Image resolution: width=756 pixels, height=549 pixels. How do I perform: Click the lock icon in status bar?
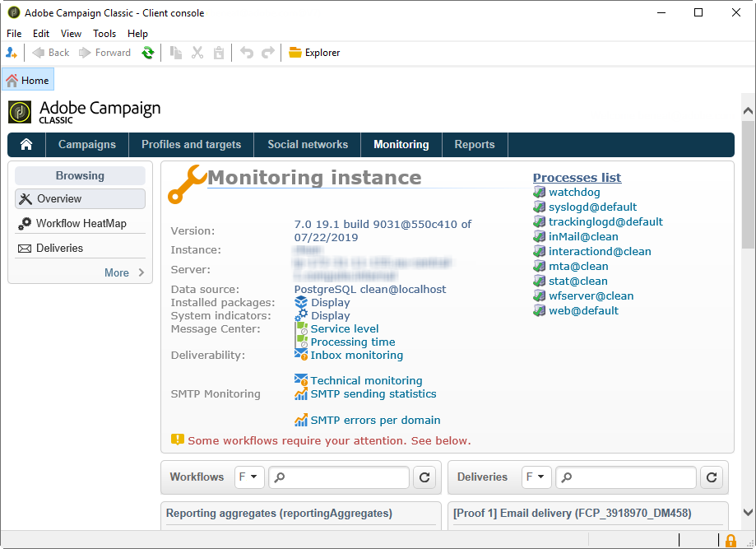(x=730, y=540)
